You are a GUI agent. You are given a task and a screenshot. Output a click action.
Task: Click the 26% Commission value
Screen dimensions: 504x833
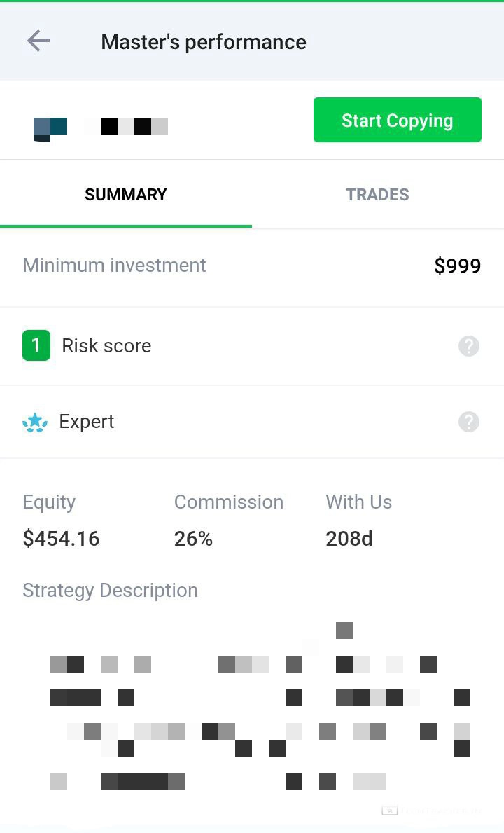tap(193, 539)
